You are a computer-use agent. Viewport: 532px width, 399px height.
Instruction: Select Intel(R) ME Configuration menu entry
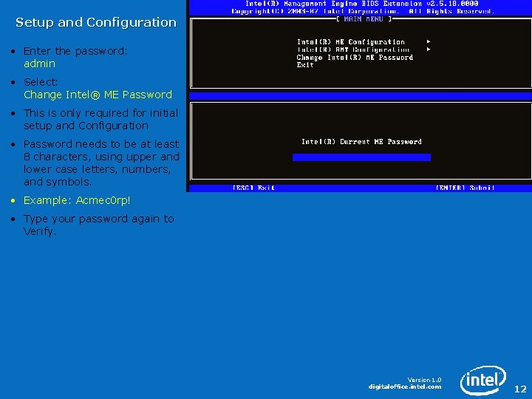coord(350,41)
